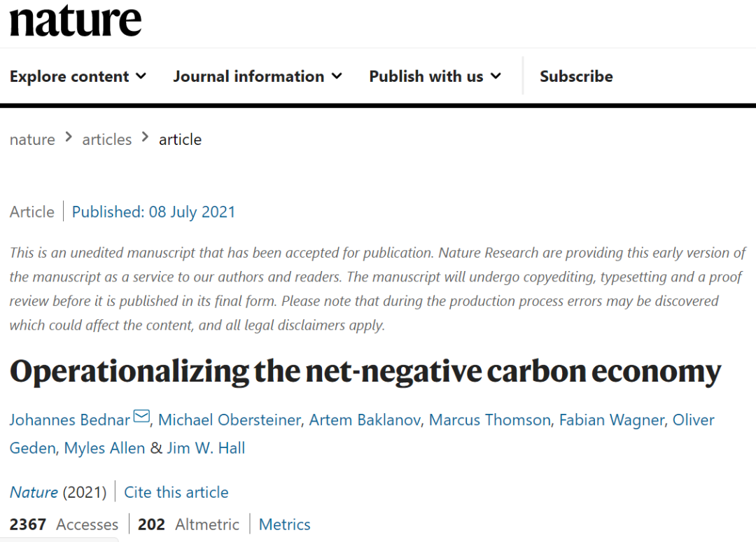Click the nature logo
Screen dimensions: 756x542
pyautogui.click(x=76, y=20)
